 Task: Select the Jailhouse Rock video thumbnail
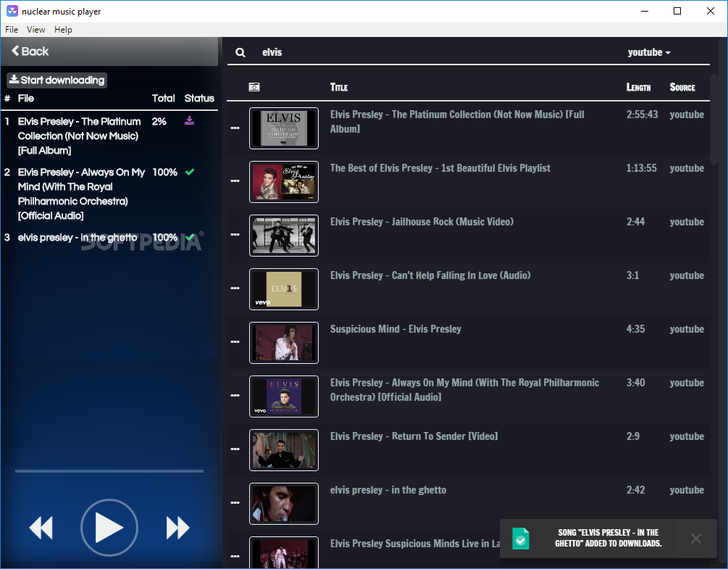point(284,236)
